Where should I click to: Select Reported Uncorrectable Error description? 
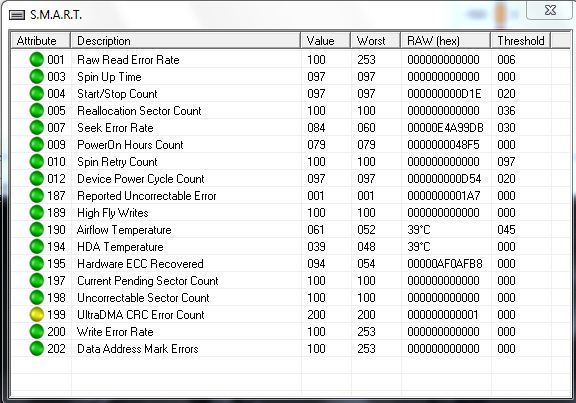[x=147, y=196]
